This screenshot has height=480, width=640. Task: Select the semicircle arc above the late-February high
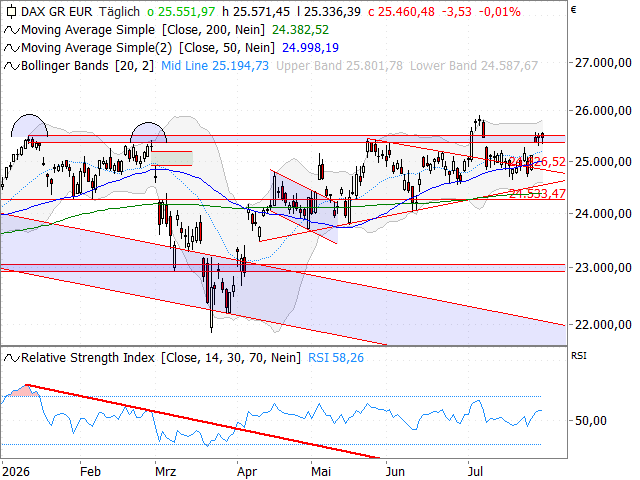149,132
